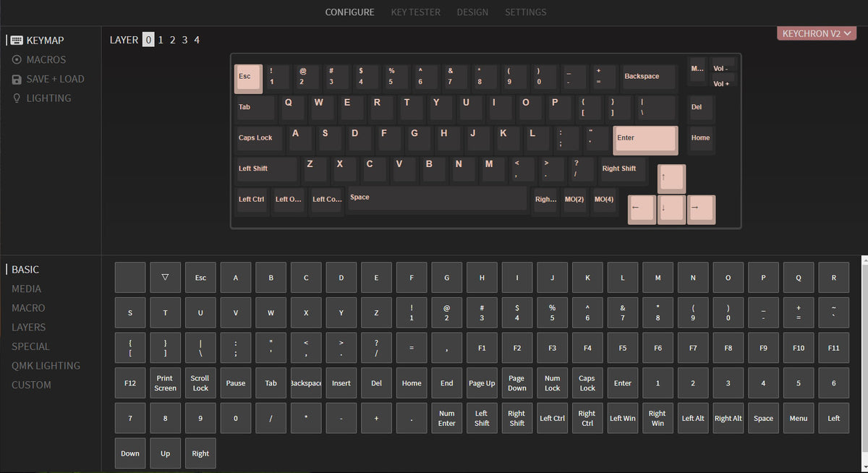Activate layer 1
The image size is (868, 473).
(x=160, y=40)
